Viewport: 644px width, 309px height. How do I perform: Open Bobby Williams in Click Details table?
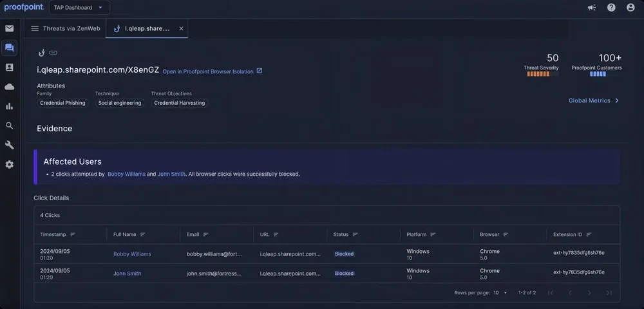pyautogui.click(x=132, y=254)
